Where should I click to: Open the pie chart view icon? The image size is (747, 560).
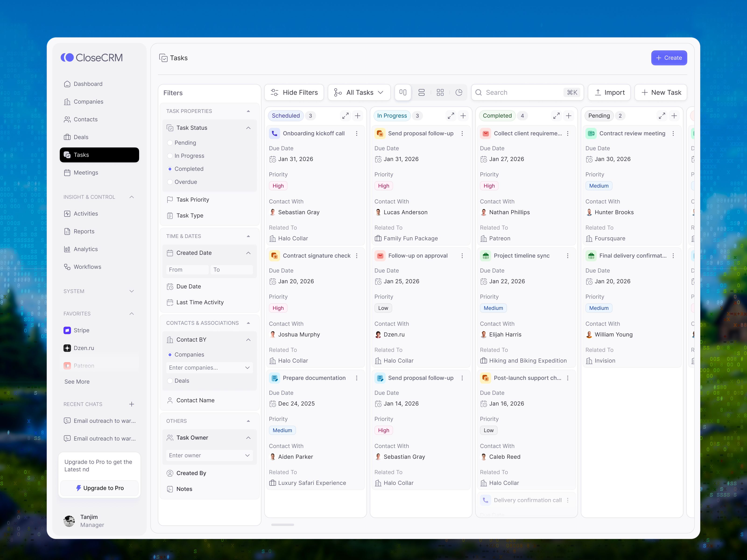459,92
